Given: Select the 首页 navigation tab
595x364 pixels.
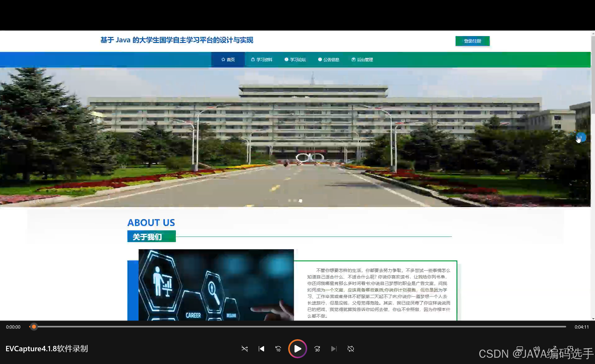Looking at the screenshot, I should (228, 60).
